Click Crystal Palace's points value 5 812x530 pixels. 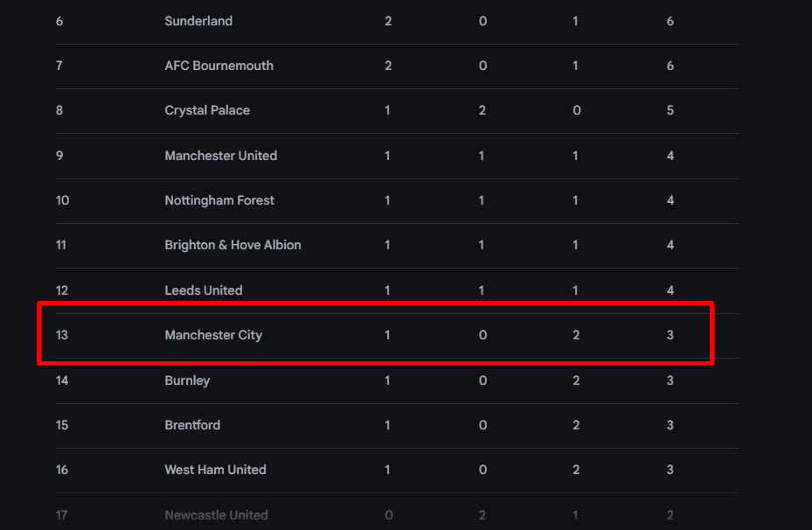pos(670,110)
